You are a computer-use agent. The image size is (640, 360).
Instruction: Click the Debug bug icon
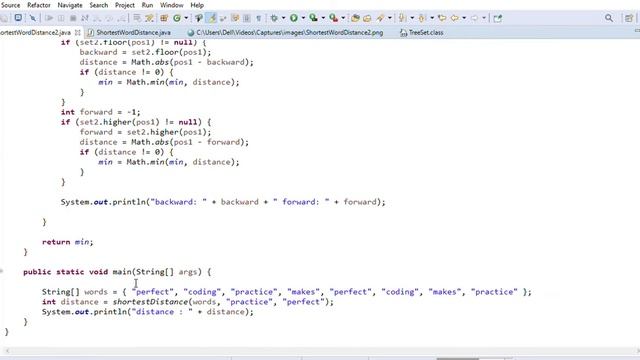point(274,18)
